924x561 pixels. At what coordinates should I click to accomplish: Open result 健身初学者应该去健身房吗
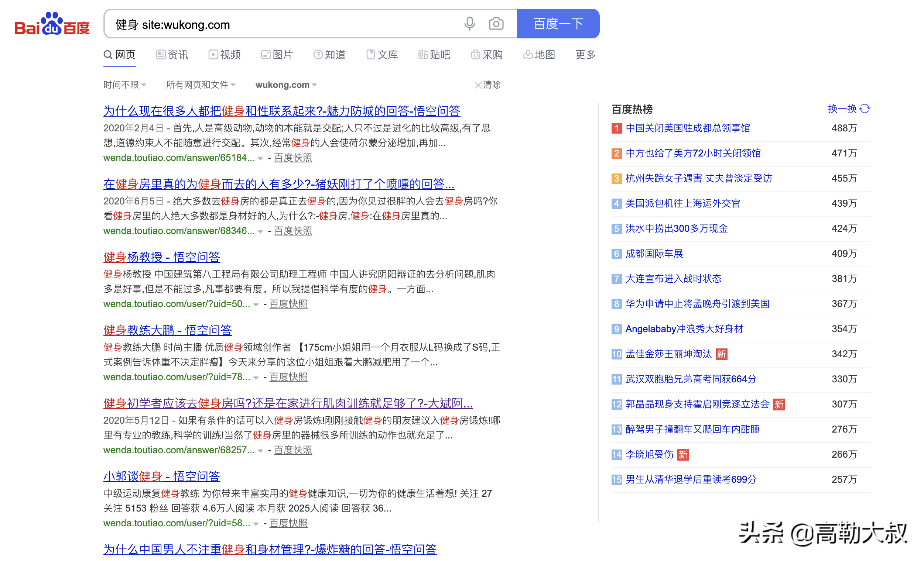tap(288, 403)
